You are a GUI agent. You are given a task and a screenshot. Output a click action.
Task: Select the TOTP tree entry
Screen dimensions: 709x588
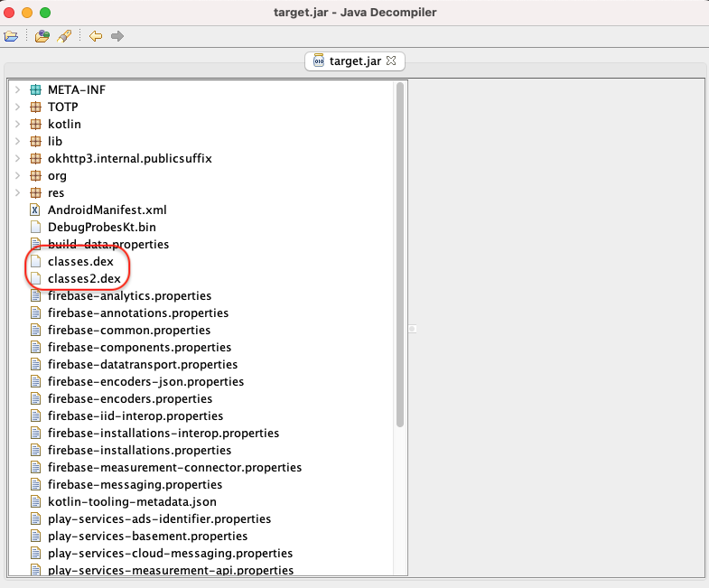point(63,107)
